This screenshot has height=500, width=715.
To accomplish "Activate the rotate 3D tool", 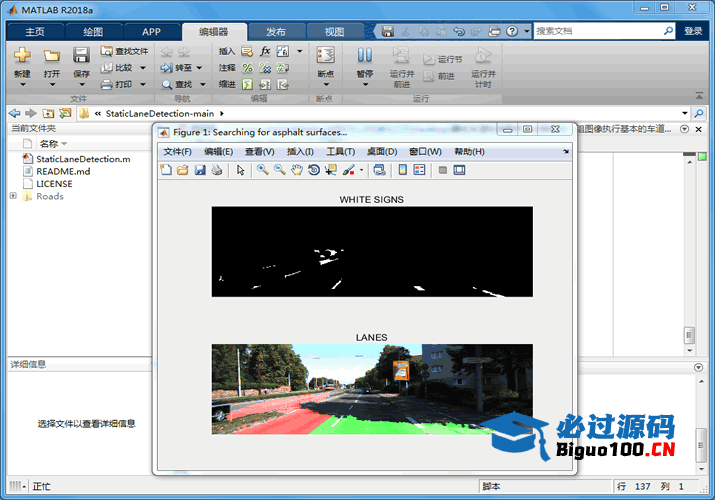I will (x=313, y=170).
